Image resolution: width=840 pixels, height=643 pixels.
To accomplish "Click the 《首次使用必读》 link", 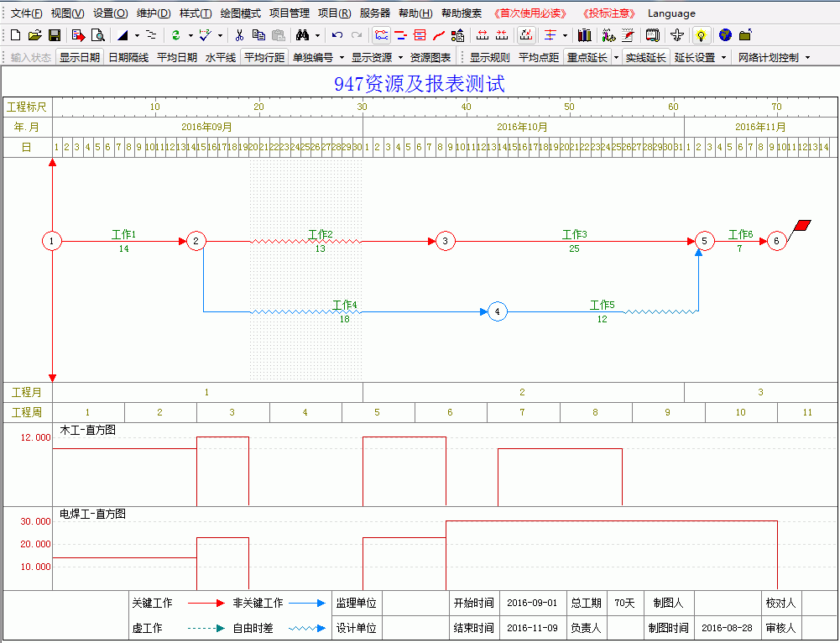I will [x=530, y=13].
